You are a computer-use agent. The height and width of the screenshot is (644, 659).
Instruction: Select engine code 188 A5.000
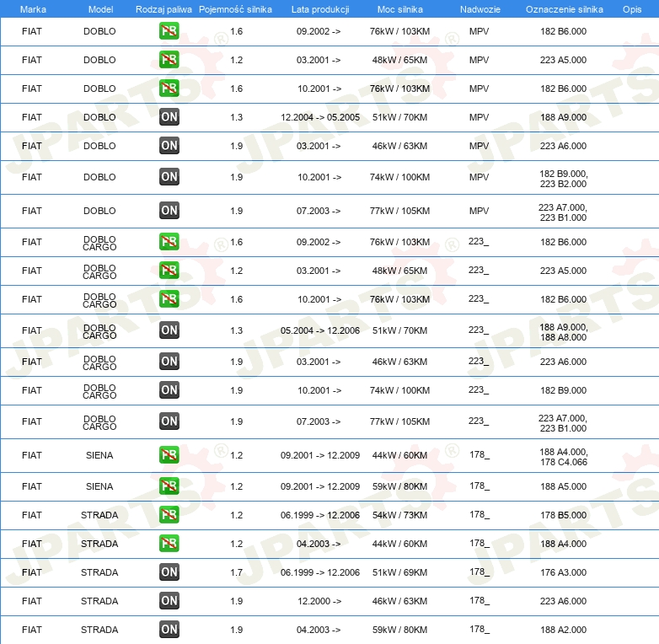click(563, 486)
